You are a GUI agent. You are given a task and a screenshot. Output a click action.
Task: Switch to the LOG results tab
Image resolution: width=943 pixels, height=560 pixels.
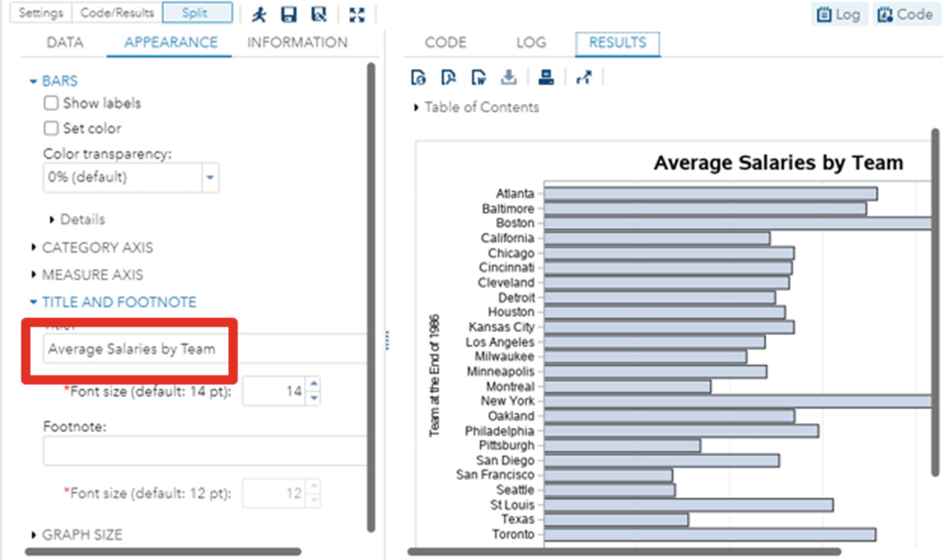[531, 42]
